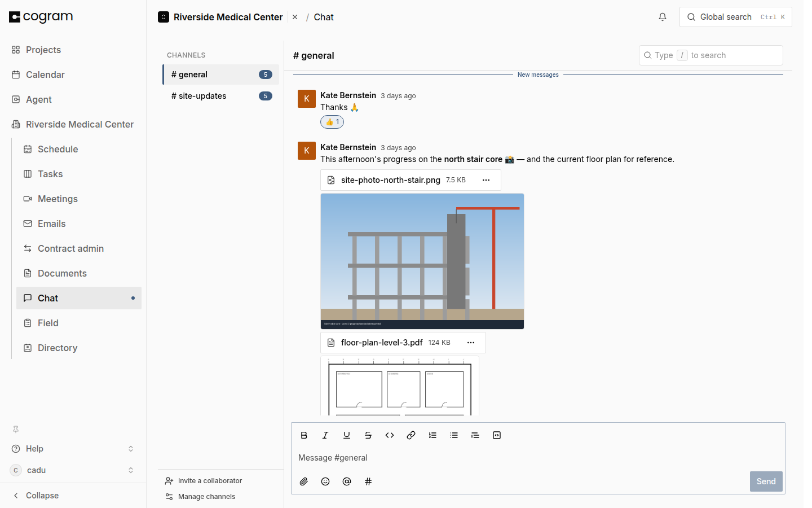Open Global search

[735, 17]
